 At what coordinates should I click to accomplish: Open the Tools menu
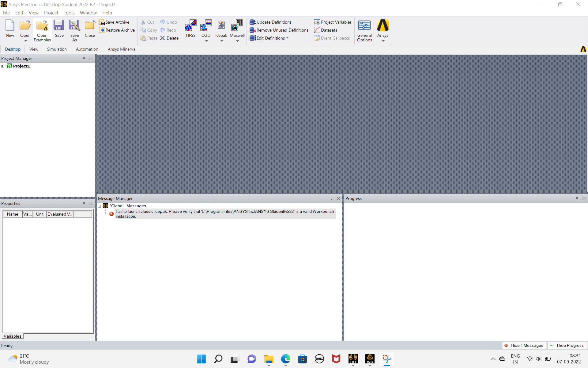coord(69,13)
